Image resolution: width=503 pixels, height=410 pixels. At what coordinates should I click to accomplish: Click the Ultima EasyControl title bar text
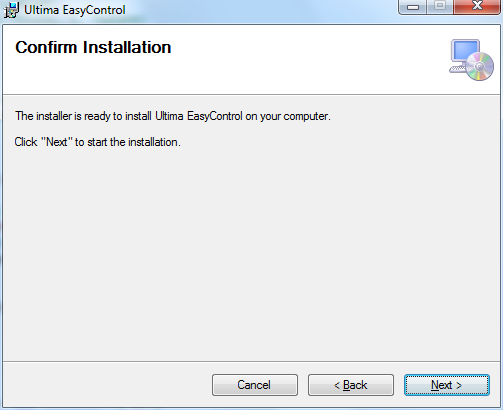(x=75, y=10)
